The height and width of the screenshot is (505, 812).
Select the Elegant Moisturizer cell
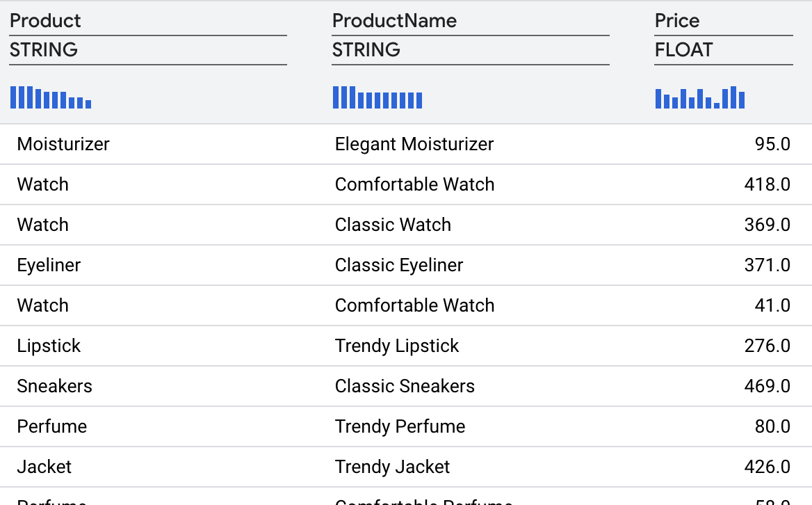(414, 144)
